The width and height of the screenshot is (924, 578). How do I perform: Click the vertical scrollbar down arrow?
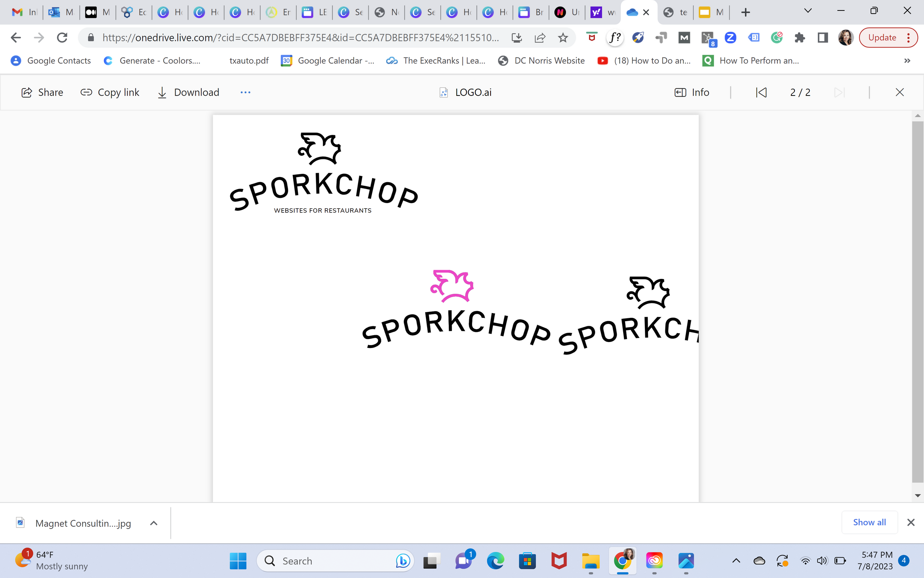[918, 496]
